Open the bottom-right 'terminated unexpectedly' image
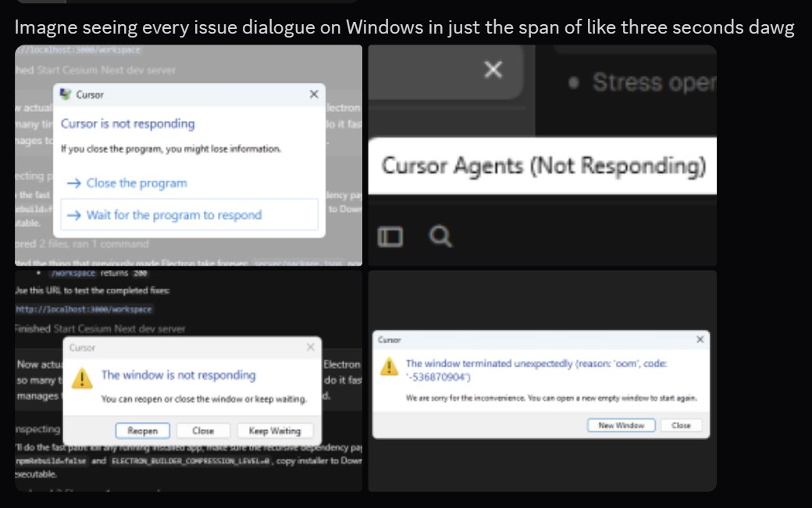This screenshot has height=508, width=812. [x=542, y=381]
